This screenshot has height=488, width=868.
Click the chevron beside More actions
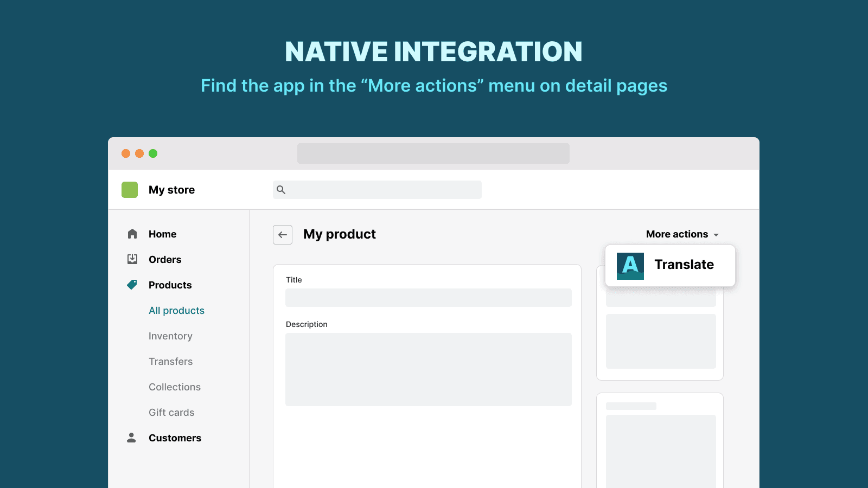[x=717, y=234]
